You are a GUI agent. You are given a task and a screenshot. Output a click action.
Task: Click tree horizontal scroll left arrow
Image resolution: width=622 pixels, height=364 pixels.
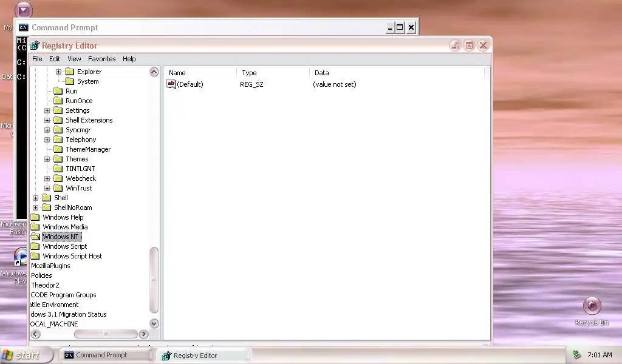35,334
